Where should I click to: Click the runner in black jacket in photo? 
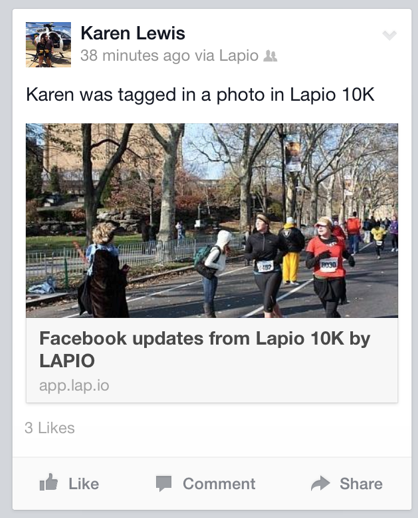(x=267, y=265)
